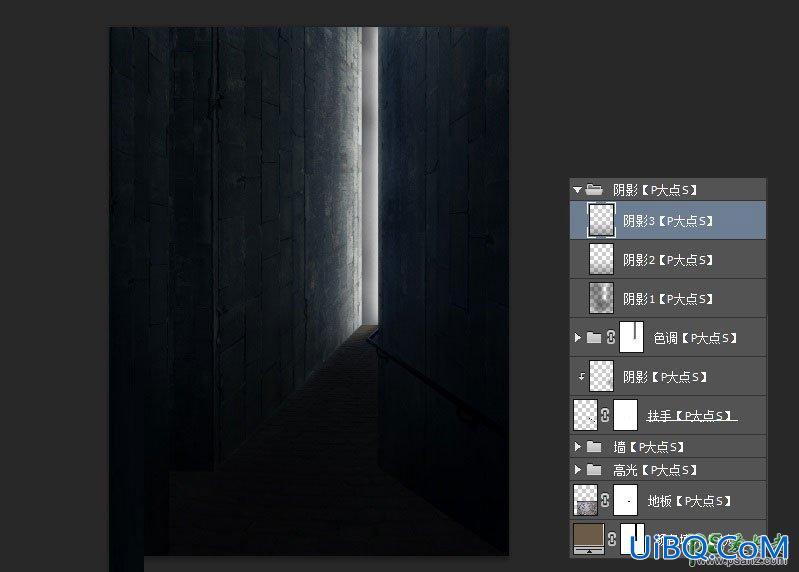Click the mask link icon on 扶手 layer
Image resolution: width=799 pixels, height=572 pixels.
tap(605, 415)
